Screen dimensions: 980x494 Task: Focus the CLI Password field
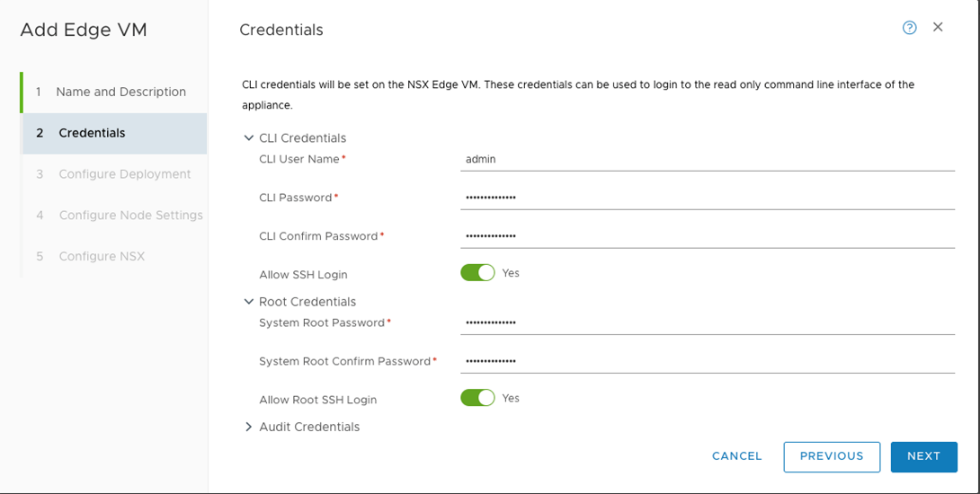coord(707,198)
